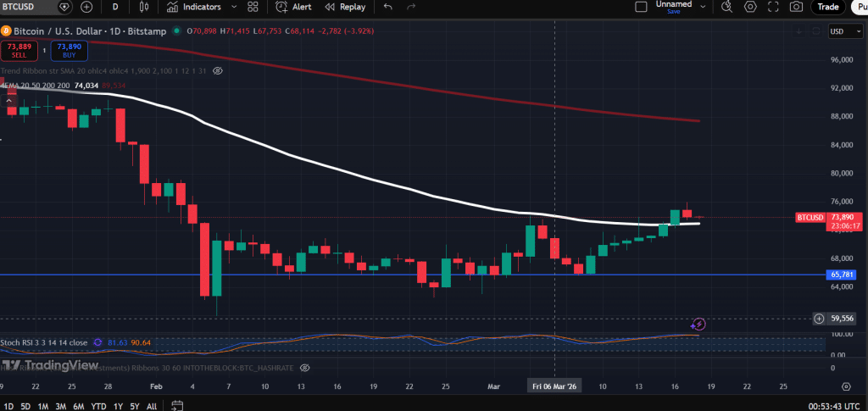Open chart settings hexagon icon
This screenshot has width=868, height=411.
click(x=750, y=7)
